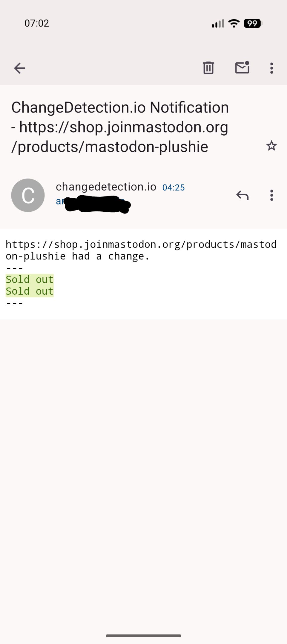The width and height of the screenshot is (287, 644).
Task: Tap the home gesture bar at bottom
Action: (143, 636)
